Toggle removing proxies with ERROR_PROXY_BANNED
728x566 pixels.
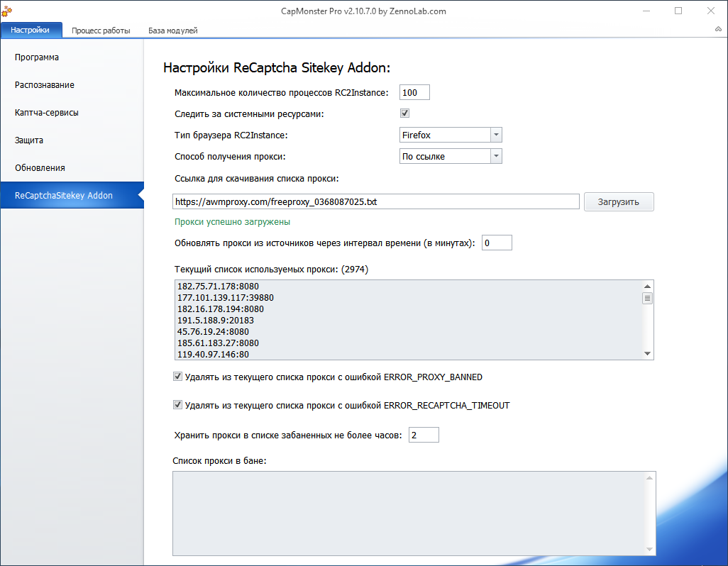[177, 376]
